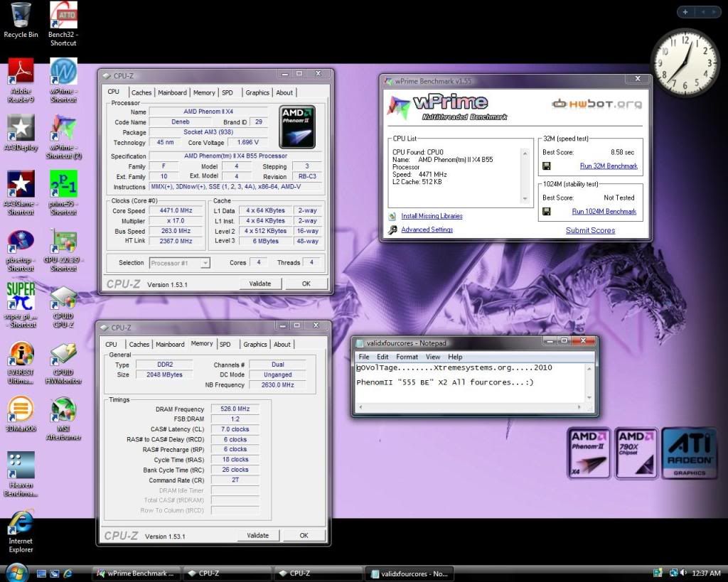Switch to Mainboard tab in upper CPU-Z window

tap(172, 92)
